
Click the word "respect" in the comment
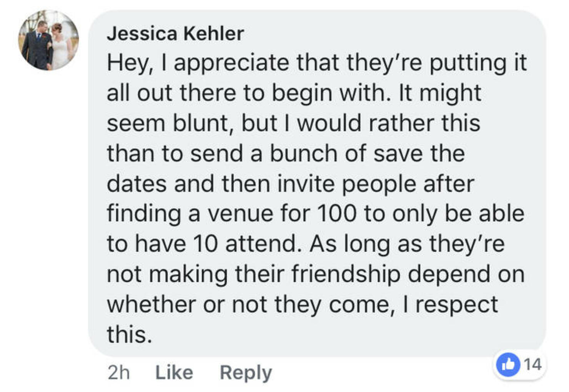(x=457, y=306)
